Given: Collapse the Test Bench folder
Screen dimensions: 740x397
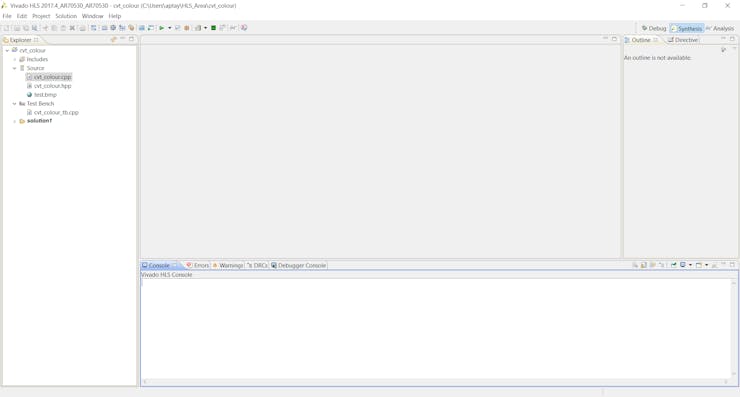Looking at the screenshot, I should click(15, 103).
